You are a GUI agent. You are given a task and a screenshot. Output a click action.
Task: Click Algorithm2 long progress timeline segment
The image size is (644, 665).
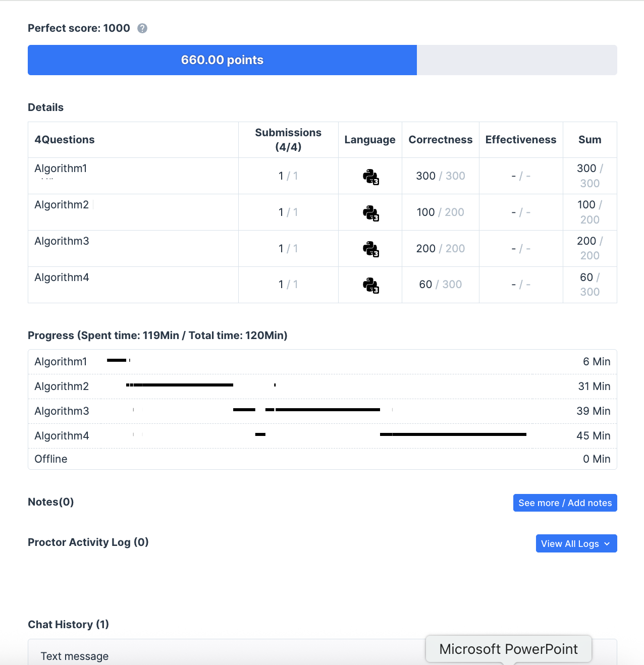[188, 385]
